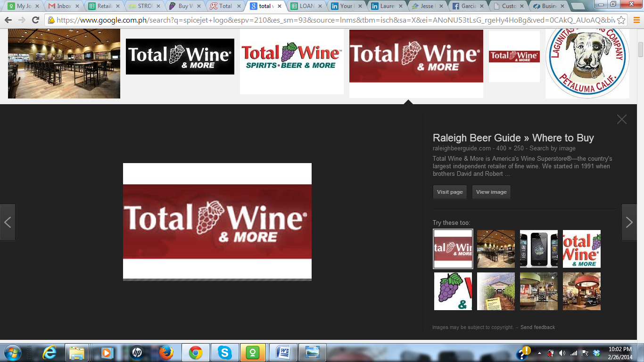Switch to the Buy W grapes tab
Screen dimensions: 644x362
point(185,6)
